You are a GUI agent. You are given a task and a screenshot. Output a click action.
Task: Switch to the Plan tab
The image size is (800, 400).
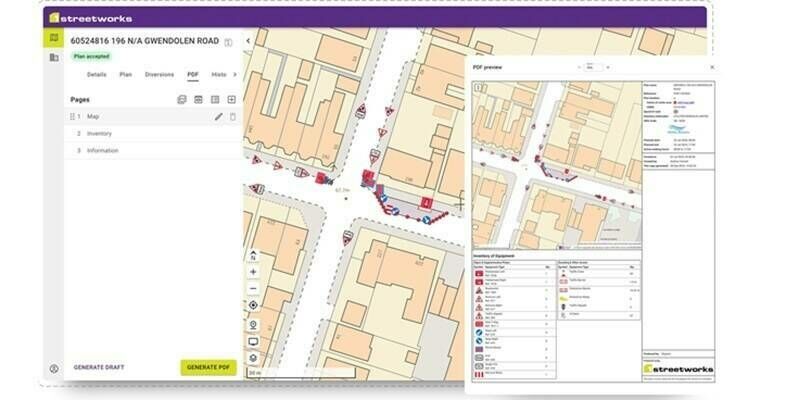126,74
